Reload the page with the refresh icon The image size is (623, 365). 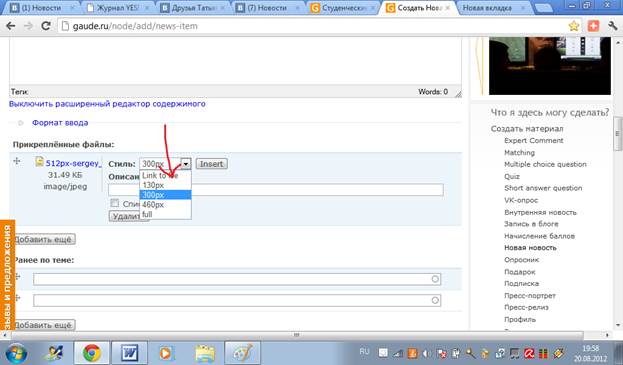click(46, 26)
